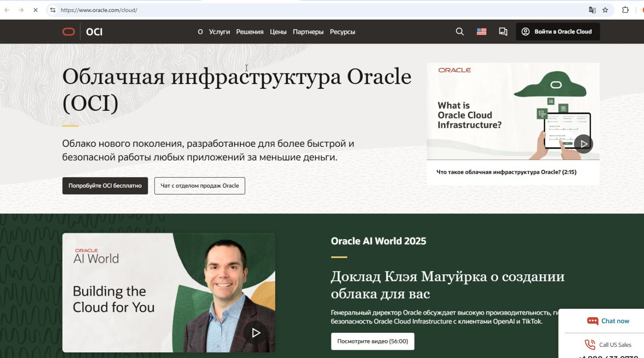Expand the Ресурсы navigation menu
Viewport: 644px width, 358px height.
342,32
